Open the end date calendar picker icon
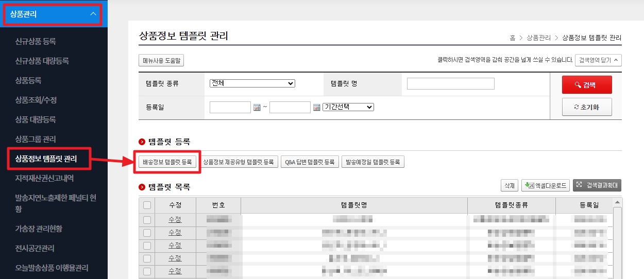644x279 pixels. tap(317, 108)
